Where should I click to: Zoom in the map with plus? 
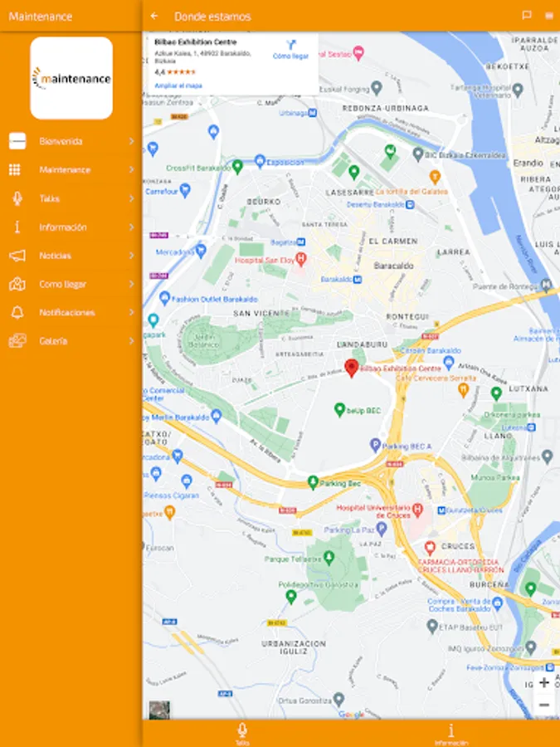click(x=543, y=683)
